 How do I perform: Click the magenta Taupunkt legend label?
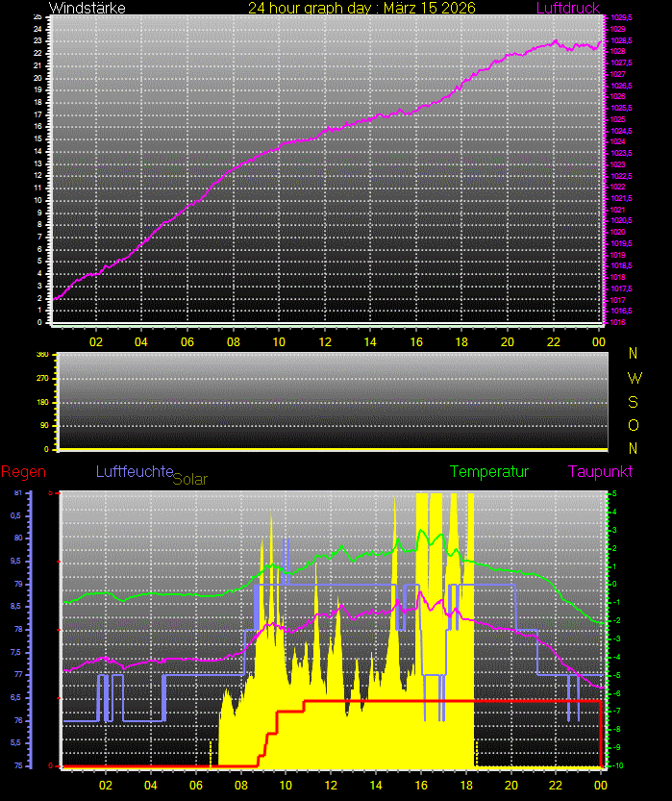599,472
